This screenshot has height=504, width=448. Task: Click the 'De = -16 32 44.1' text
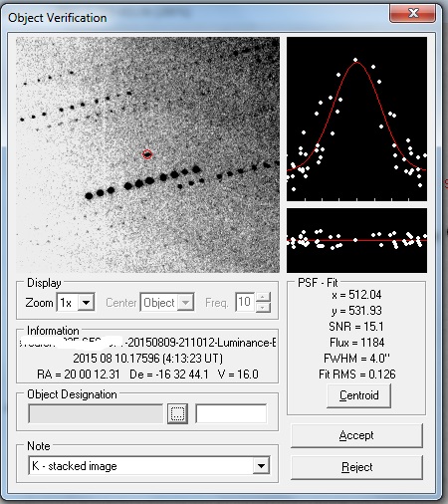click(x=169, y=375)
